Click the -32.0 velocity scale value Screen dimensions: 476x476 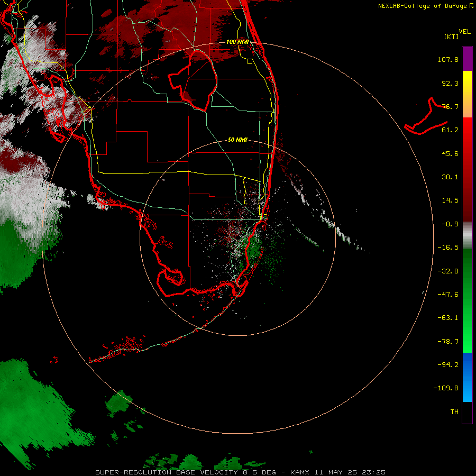pyautogui.click(x=448, y=271)
